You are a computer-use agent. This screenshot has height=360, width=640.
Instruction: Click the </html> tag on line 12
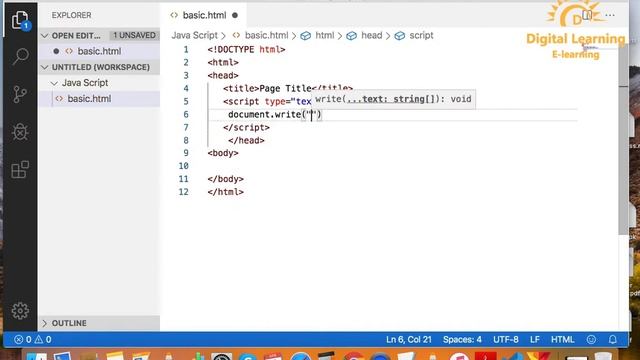click(225, 192)
